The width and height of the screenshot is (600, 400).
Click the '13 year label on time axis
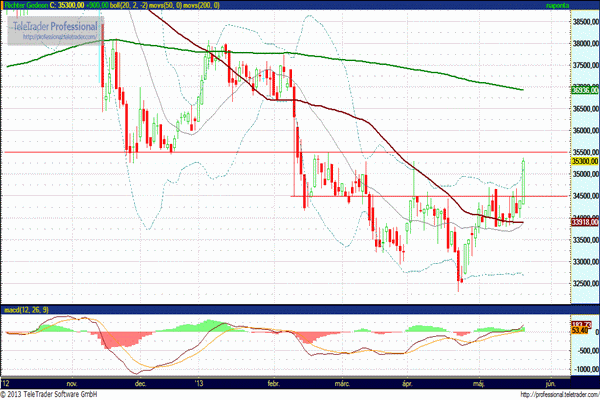(x=198, y=384)
